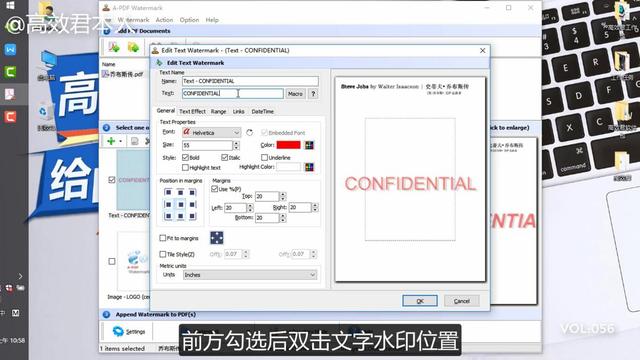
Task: Uncheck the Bold style checkbox
Action: 185,157
